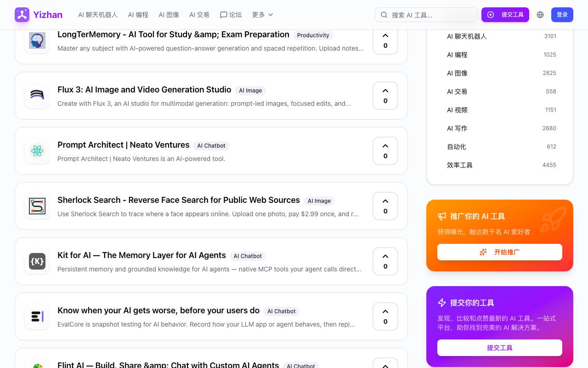Click the 登录 login button
This screenshot has height=368, width=588.
(x=562, y=15)
